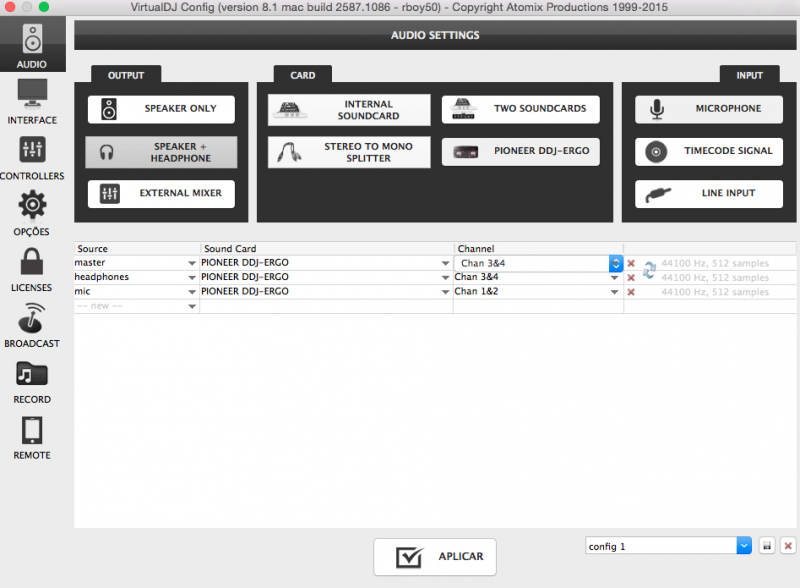Click the refresh arrows icon in master row
800x588 pixels.
[649, 269]
